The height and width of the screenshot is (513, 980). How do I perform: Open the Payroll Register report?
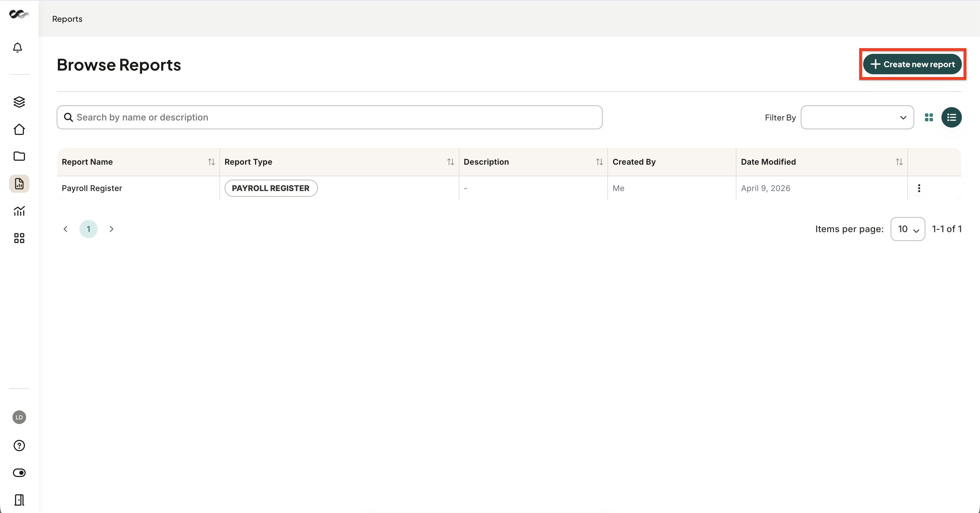[x=92, y=188]
